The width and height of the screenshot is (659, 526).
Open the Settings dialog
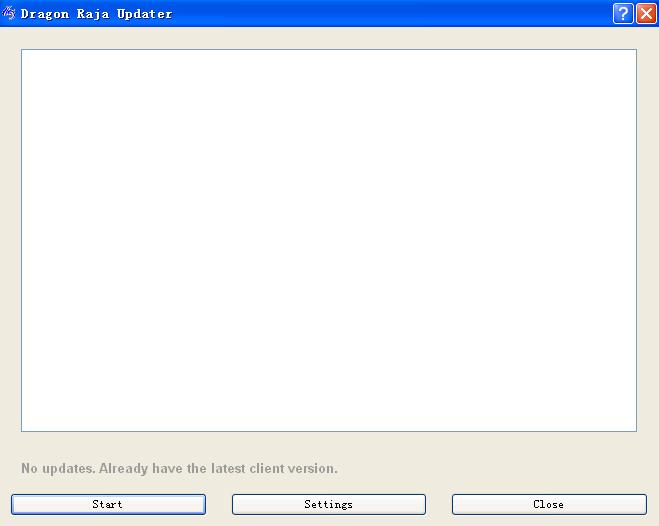[x=328, y=505]
